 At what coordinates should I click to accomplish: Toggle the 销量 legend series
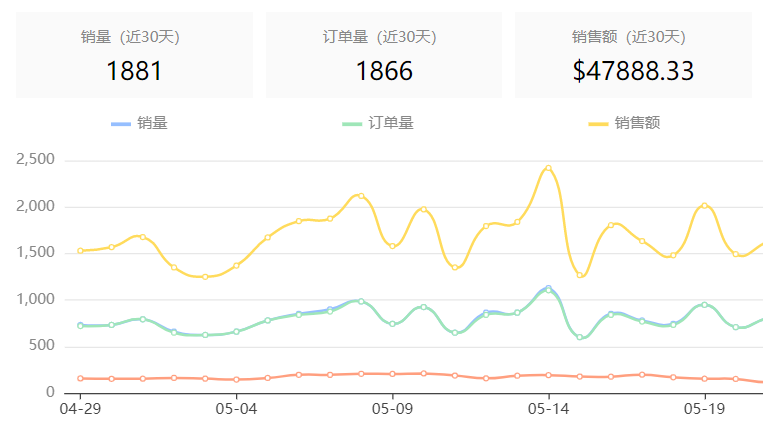click(139, 123)
